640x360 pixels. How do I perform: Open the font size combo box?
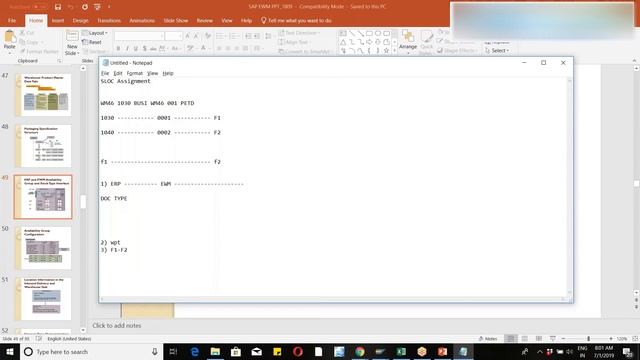click(x=173, y=36)
